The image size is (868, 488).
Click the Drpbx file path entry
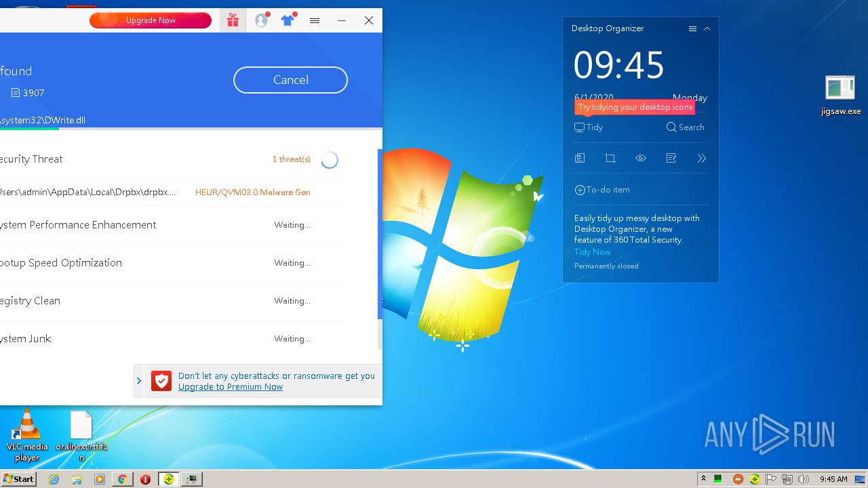(87, 192)
